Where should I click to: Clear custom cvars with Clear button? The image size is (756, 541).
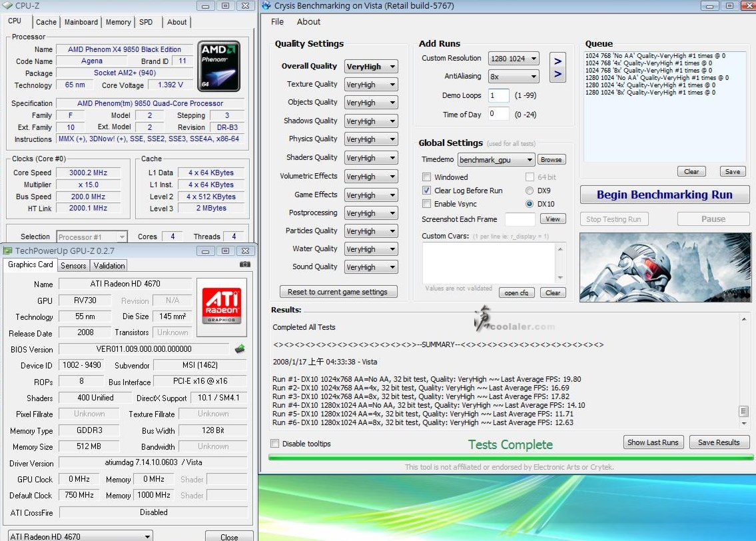[553, 292]
